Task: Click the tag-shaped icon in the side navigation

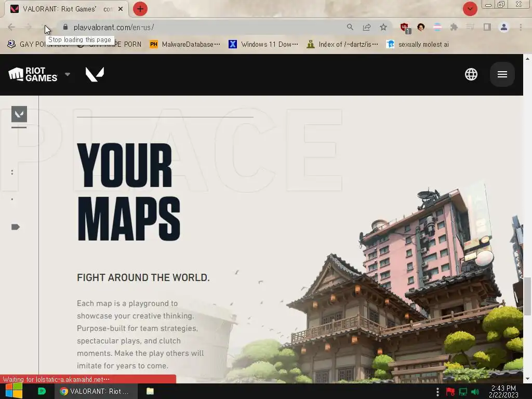Action: [15, 227]
